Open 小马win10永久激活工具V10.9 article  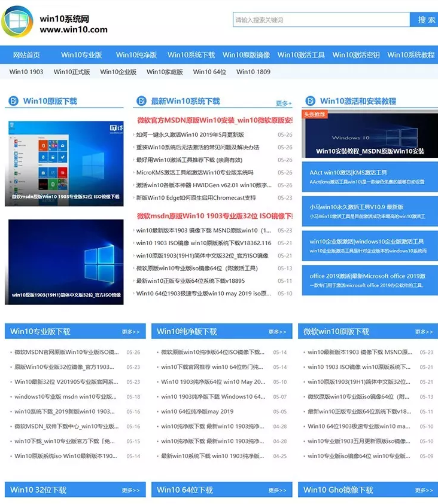pos(370,211)
